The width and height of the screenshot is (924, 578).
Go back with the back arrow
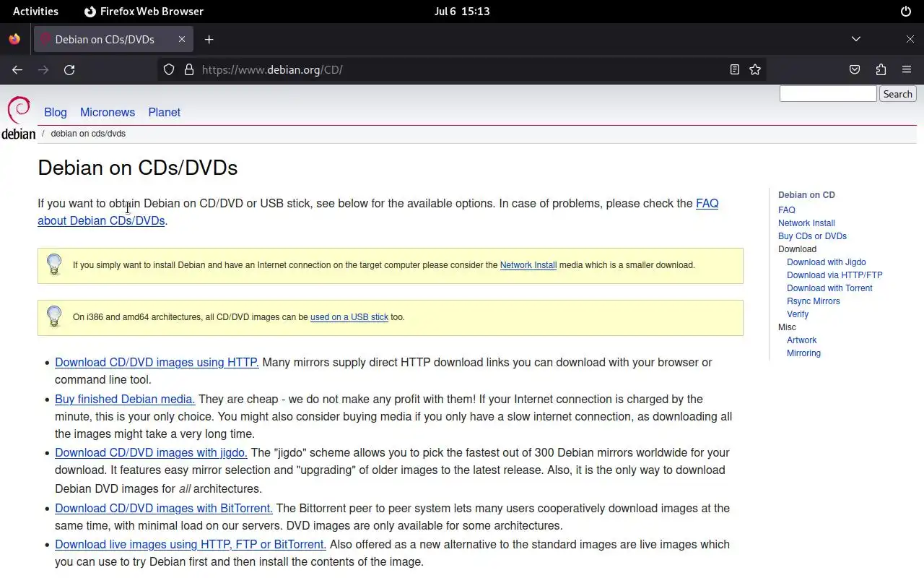(x=17, y=70)
